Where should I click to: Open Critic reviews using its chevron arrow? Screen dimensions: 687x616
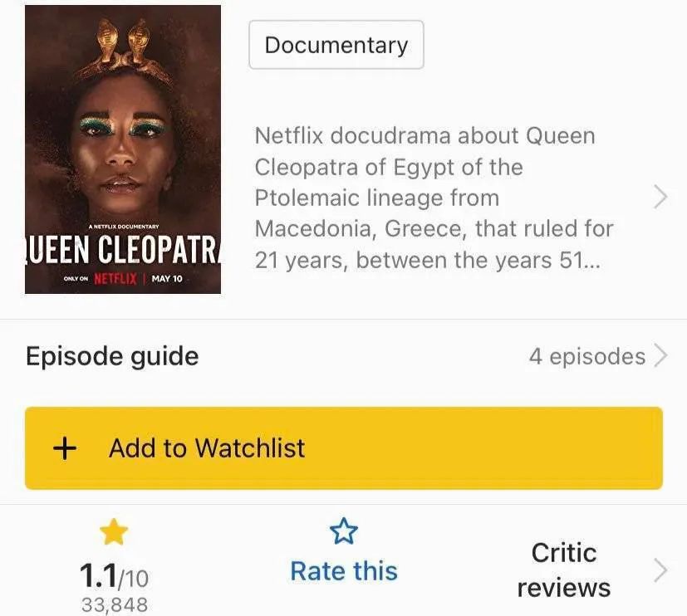660,570
